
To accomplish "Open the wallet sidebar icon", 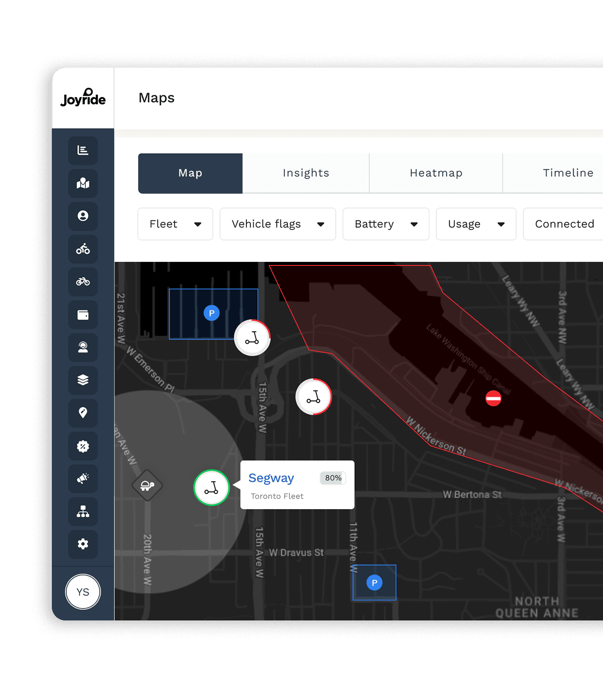I will click(83, 315).
